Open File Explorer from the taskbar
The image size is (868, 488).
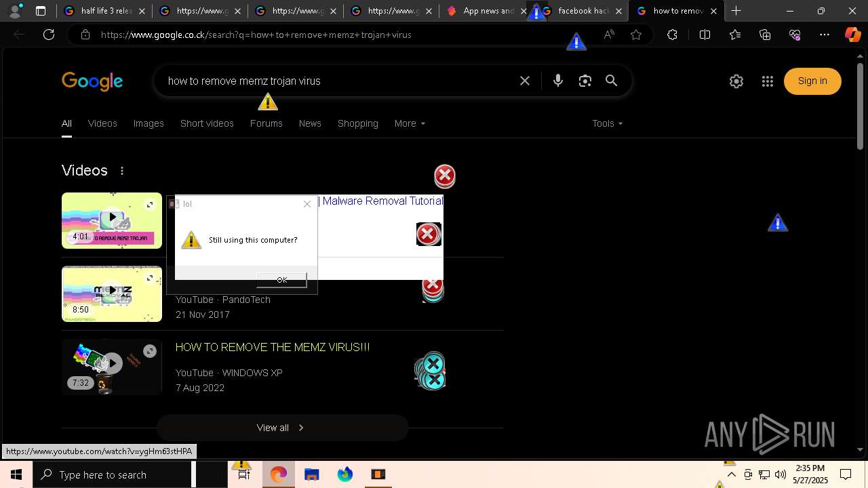(311, 474)
